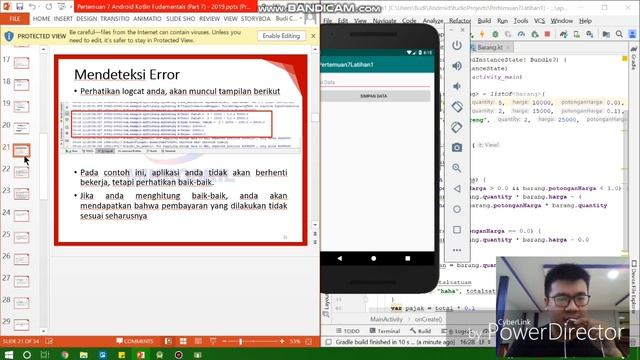
Task: Open PowerPoint FILE tab
Action: [x=15, y=19]
